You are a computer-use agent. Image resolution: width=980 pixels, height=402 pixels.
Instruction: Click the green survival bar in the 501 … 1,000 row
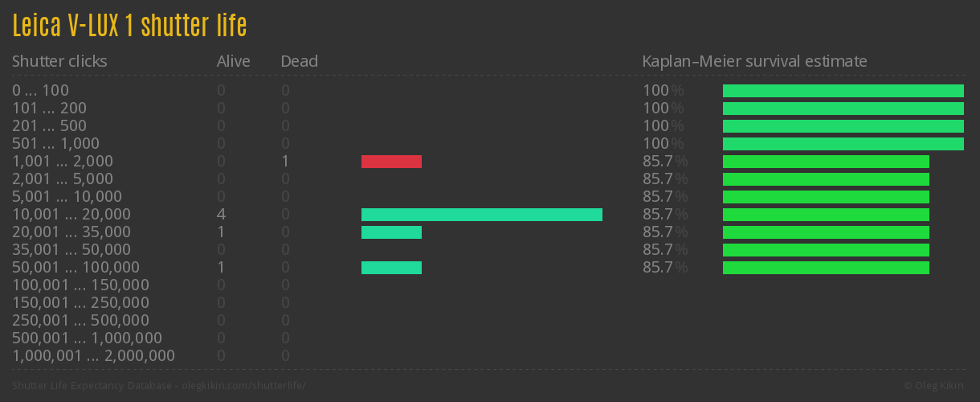[x=843, y=144]
